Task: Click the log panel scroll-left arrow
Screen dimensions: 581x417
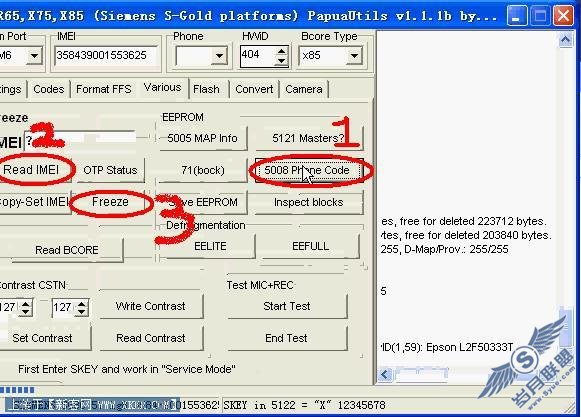Action: click(385, 375)
